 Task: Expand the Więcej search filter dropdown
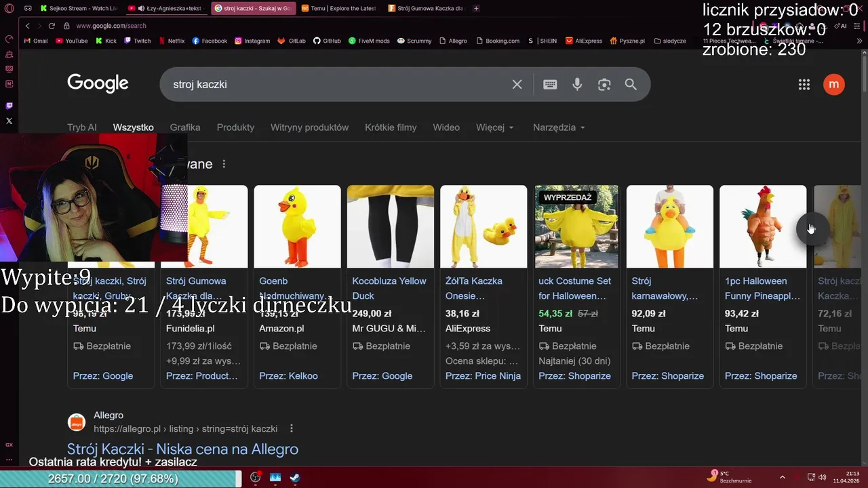tap(495, 127)
